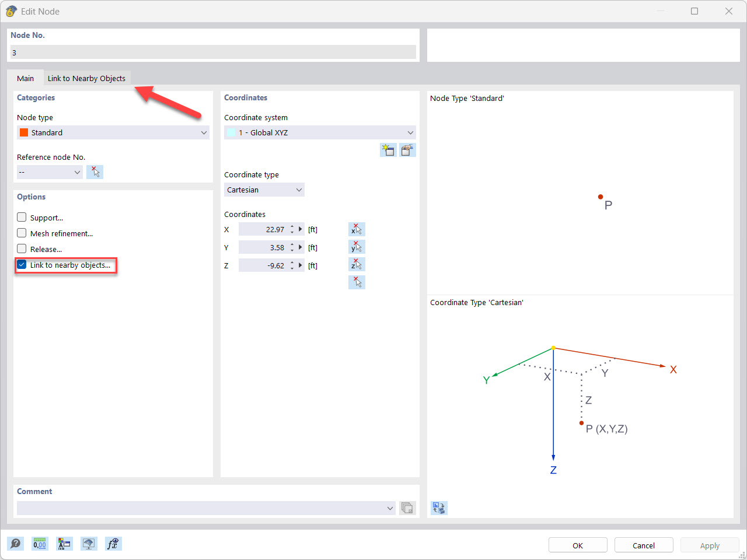Screen dimensions: 747x560
Task: Enable the Support option
Action: [22, 217]
